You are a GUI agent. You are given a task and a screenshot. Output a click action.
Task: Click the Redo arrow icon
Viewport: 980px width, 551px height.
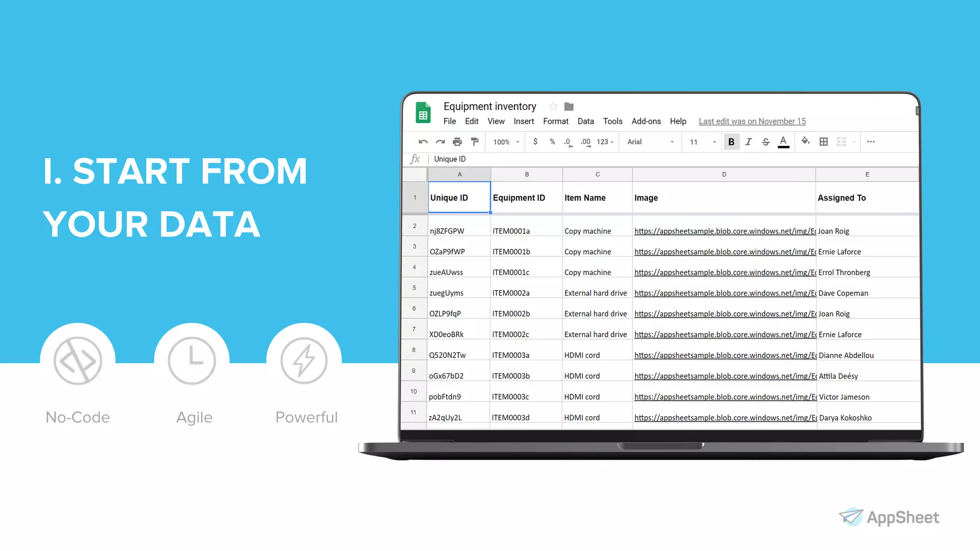[440, 142]
